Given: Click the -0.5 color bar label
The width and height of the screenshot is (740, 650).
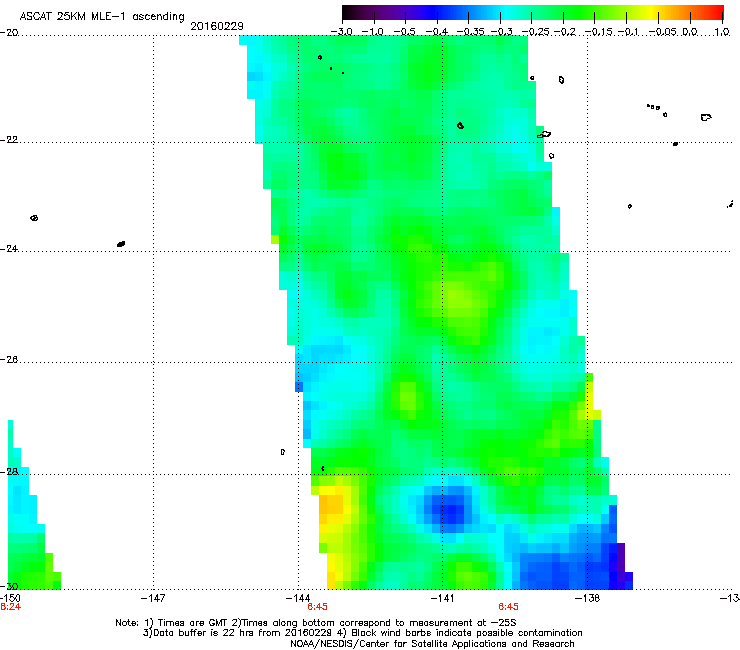Looking at the screenshot, I should (405, 32).
